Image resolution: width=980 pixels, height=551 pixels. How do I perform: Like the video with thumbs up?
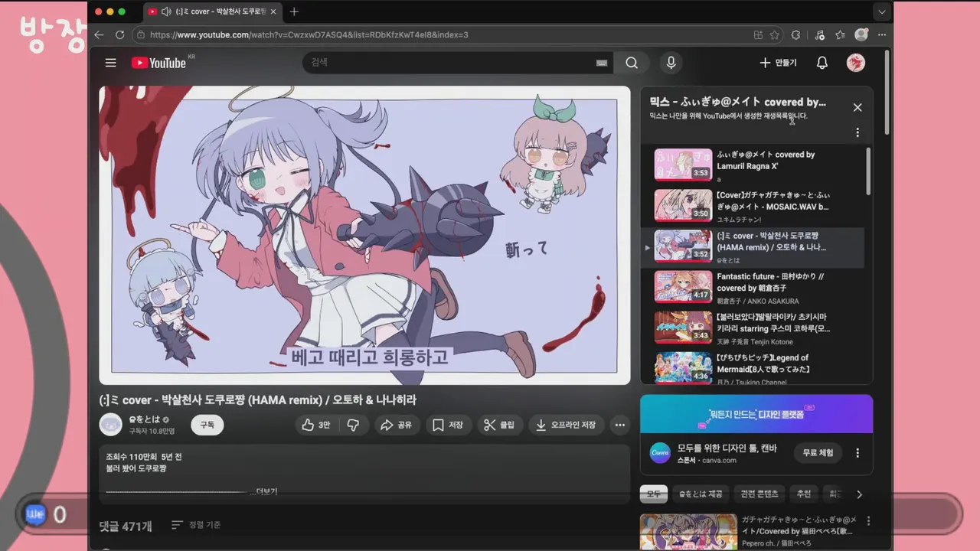316,425
